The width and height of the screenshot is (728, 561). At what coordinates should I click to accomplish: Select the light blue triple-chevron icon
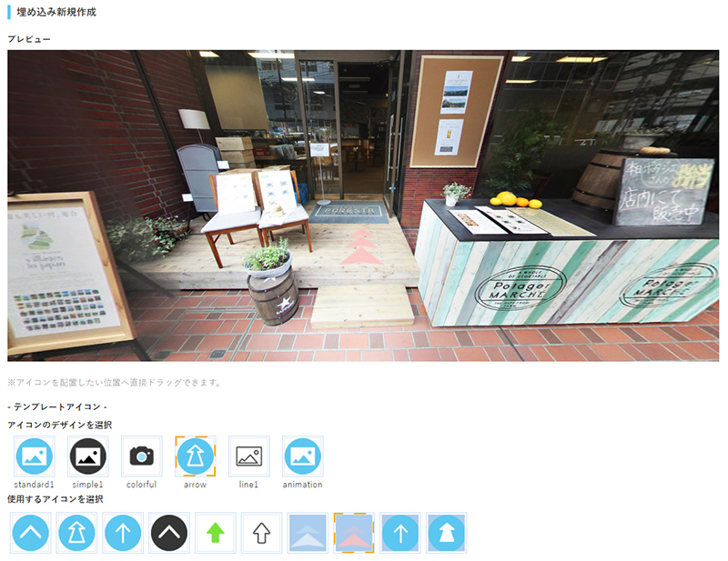(308, 533)
